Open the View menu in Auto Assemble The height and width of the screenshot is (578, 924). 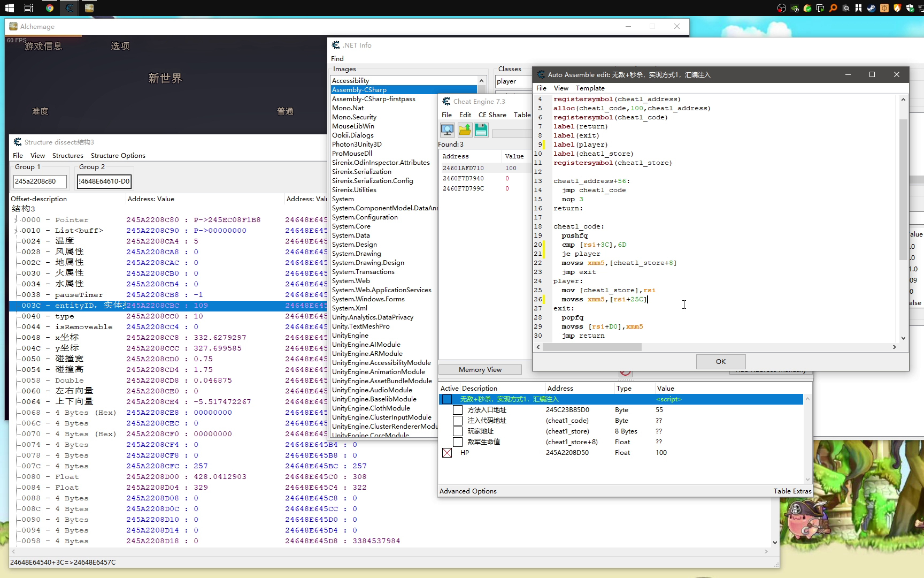tap(561, 88)
